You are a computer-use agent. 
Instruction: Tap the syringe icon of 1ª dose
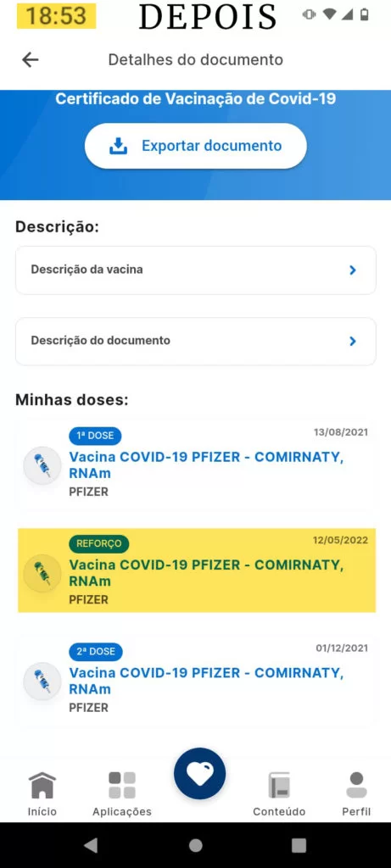click(x=42, y=465)
